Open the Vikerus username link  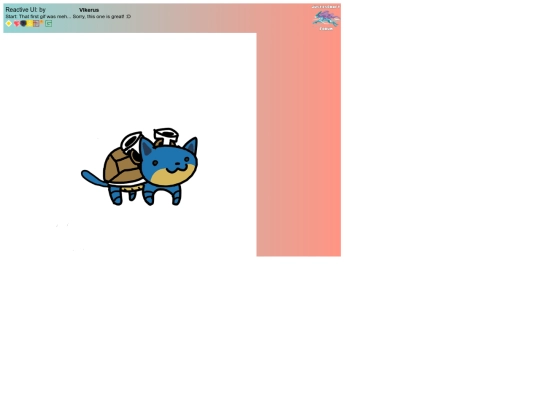click(89, 10)
